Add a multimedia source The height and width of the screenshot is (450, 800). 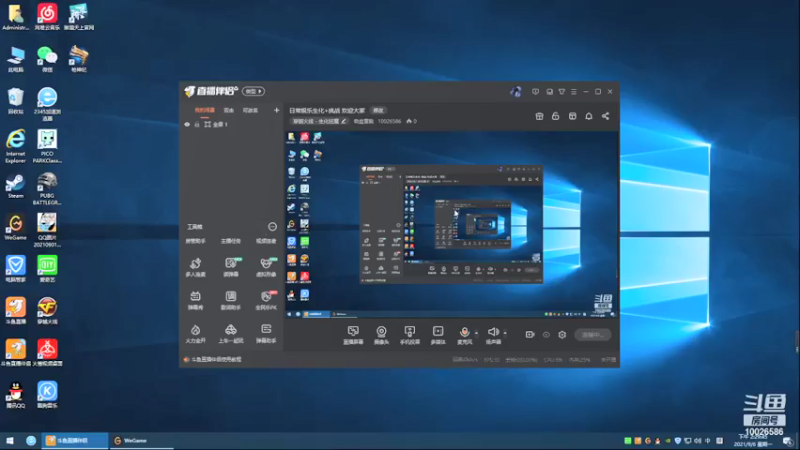click(x=438, y=335)
